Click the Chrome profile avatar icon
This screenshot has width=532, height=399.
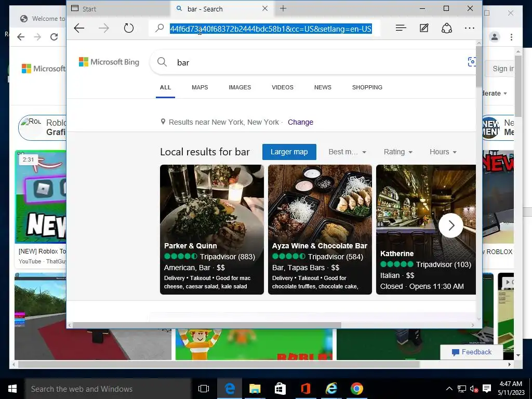click(x=495, y=37)
